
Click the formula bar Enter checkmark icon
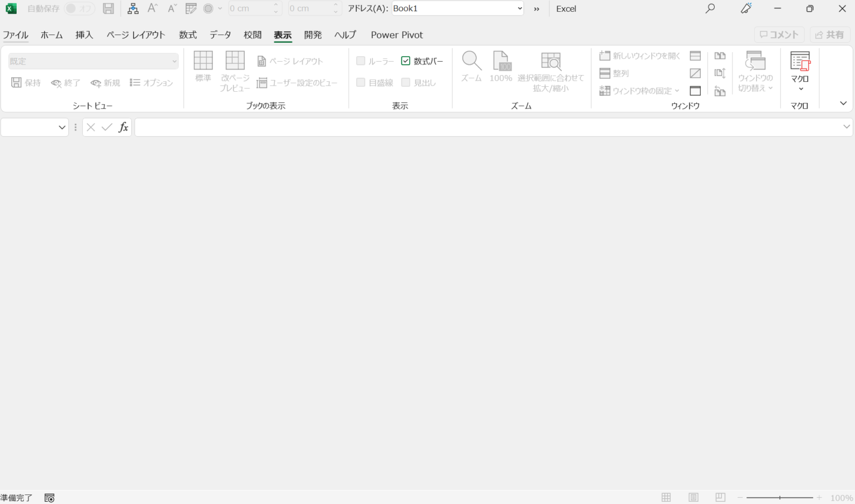coord(107,127)
